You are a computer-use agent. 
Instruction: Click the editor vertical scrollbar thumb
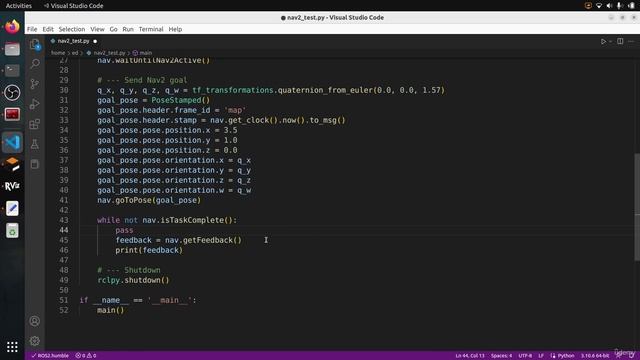(637, 207)
